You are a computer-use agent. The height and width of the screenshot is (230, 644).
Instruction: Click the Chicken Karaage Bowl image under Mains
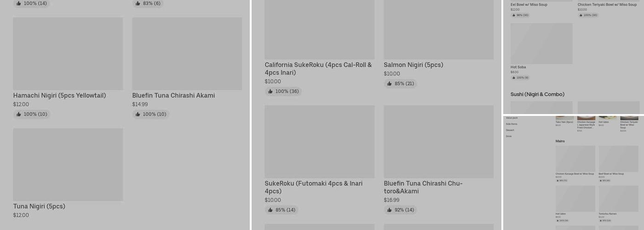[575, 159]
